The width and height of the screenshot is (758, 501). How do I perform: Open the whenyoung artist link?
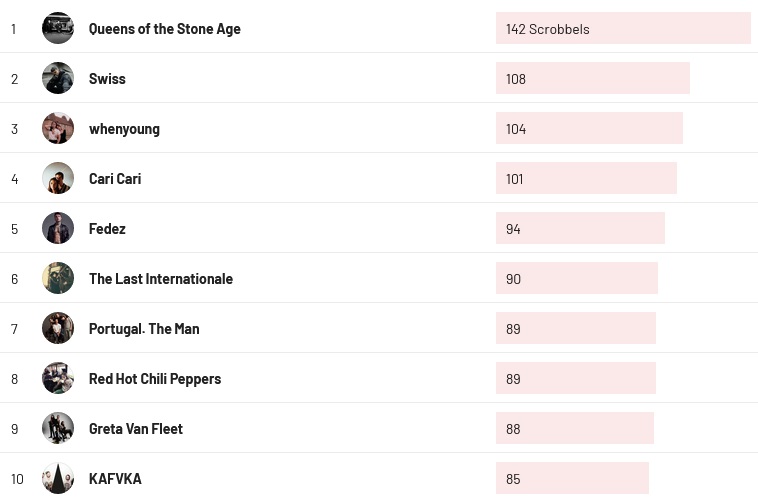(x=124, y=129)
